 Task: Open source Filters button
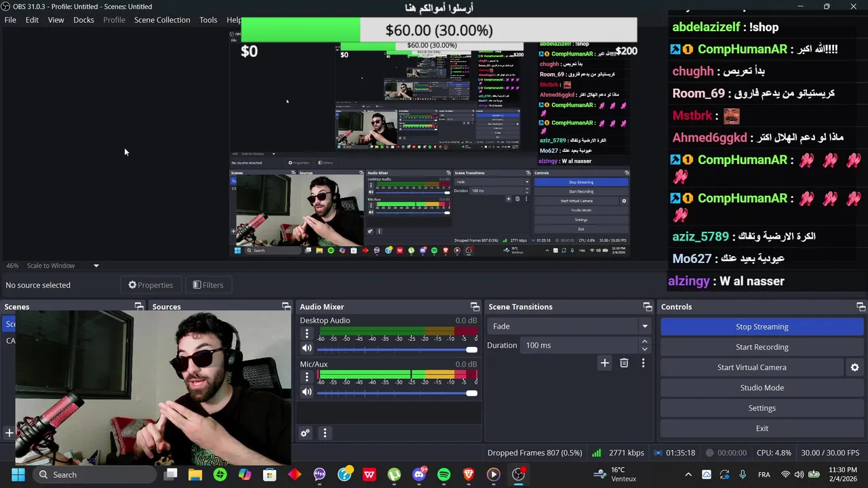[x=208, y=285]
